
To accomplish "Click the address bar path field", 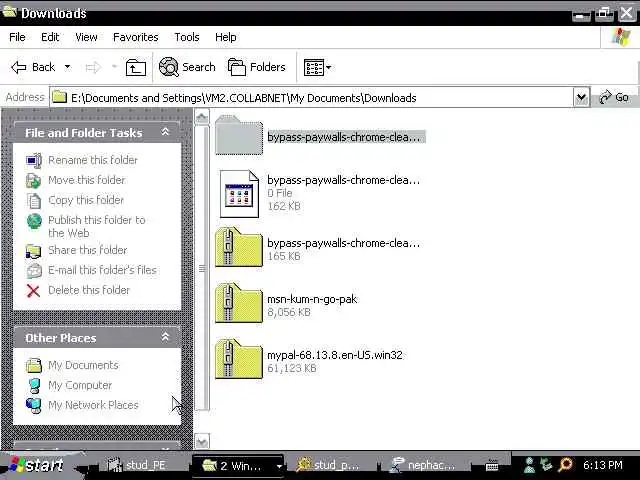I will pyautogui.click(x=312, y=98).
